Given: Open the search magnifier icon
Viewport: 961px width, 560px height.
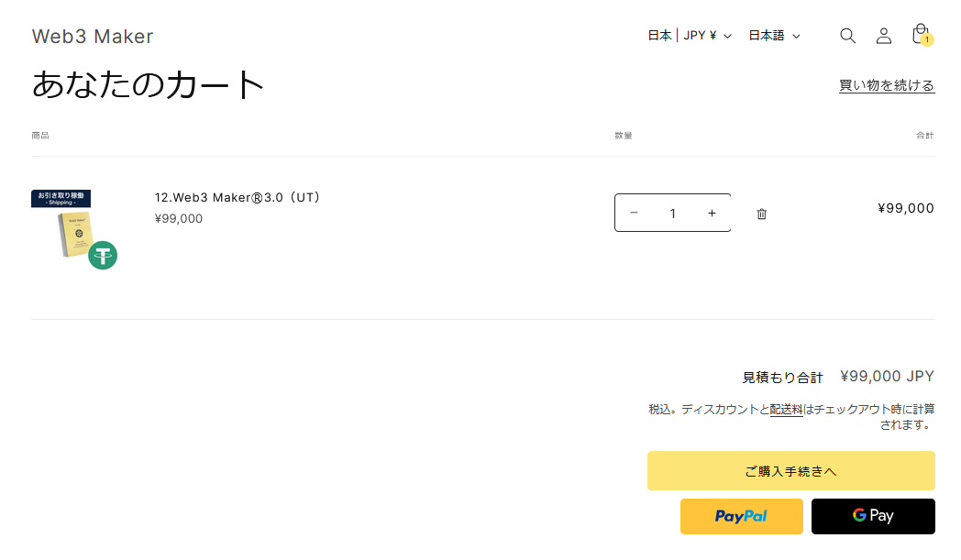Looking at the screenshot, I should 847,36.
